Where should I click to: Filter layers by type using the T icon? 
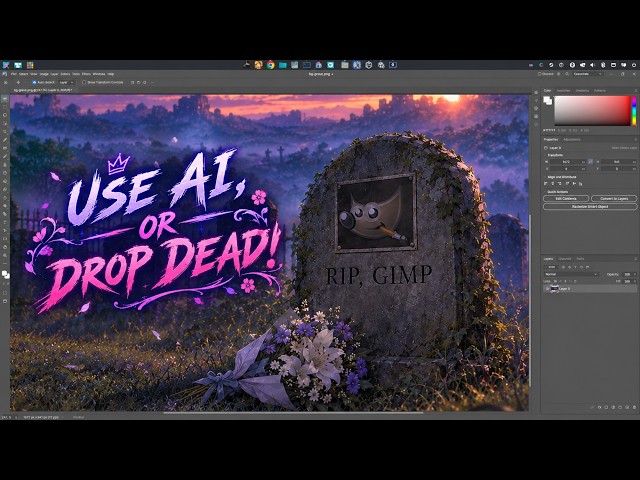[576, 267]
